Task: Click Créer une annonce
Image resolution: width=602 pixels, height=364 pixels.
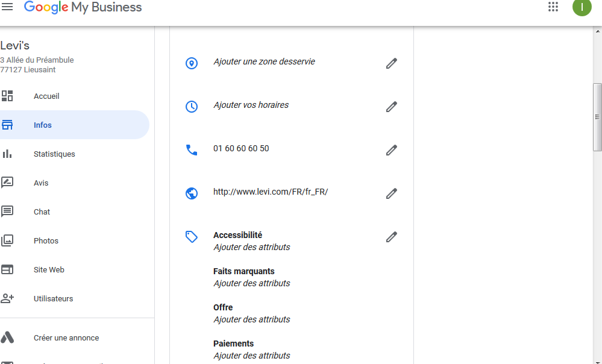Action: (66, 338)
